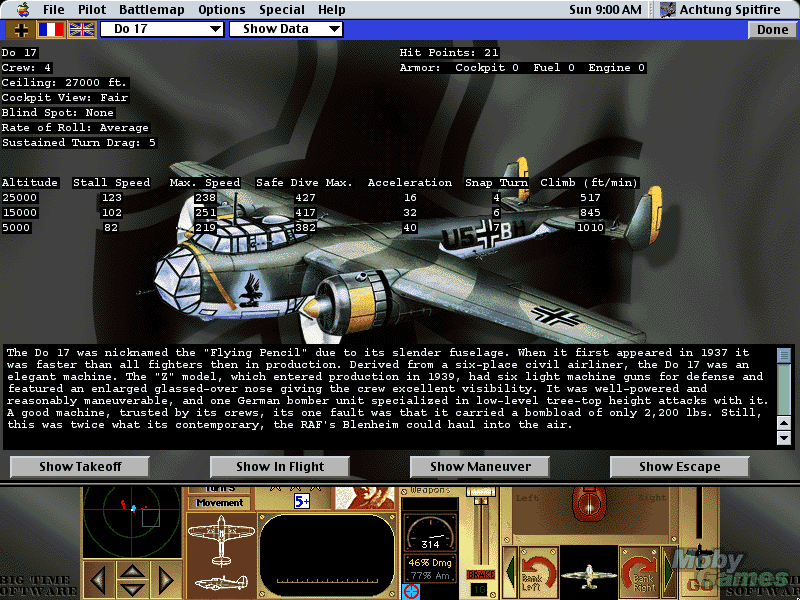Click the radar scope display

tap(132, 521)
